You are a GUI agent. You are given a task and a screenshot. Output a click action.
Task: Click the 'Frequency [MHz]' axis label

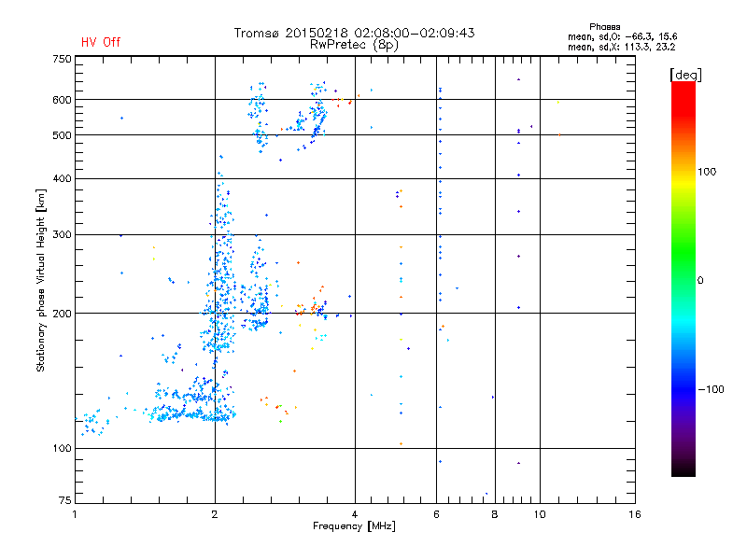354,526
